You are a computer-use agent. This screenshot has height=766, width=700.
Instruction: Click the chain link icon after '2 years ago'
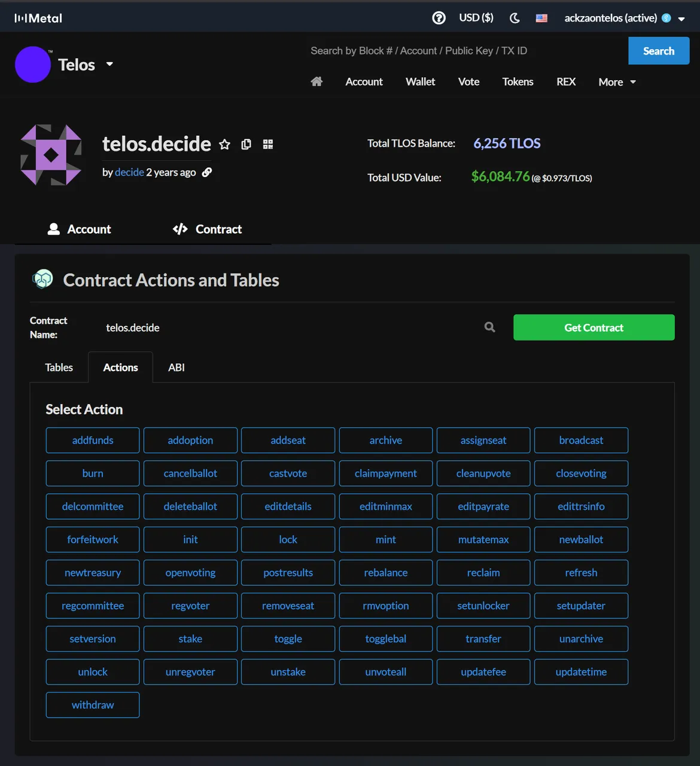point(207,172)
